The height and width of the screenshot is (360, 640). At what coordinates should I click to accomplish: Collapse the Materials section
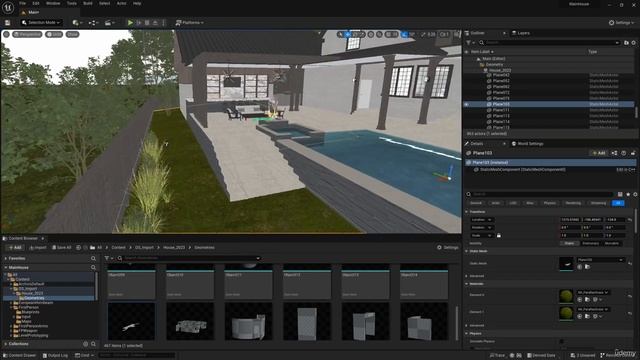click(467, 284)
